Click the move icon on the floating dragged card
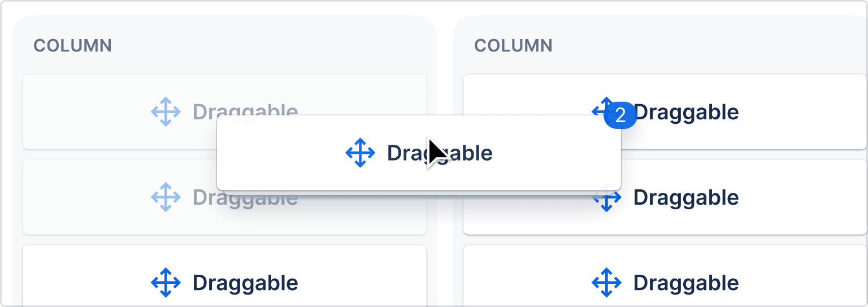The image size is (868, 307). point(360,153)
